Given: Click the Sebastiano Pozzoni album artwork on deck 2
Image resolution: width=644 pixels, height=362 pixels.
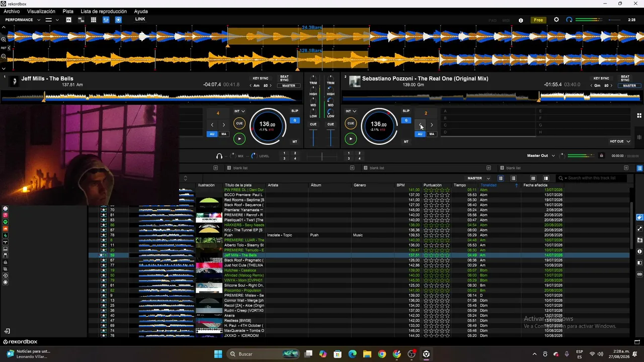Looking at the screenshot, I should click(355, 80).
